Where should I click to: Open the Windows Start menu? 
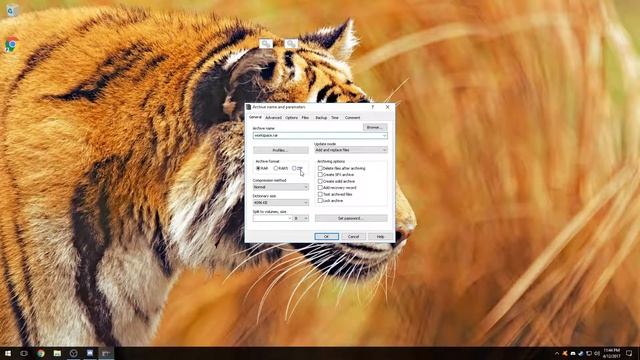[8, 353]
